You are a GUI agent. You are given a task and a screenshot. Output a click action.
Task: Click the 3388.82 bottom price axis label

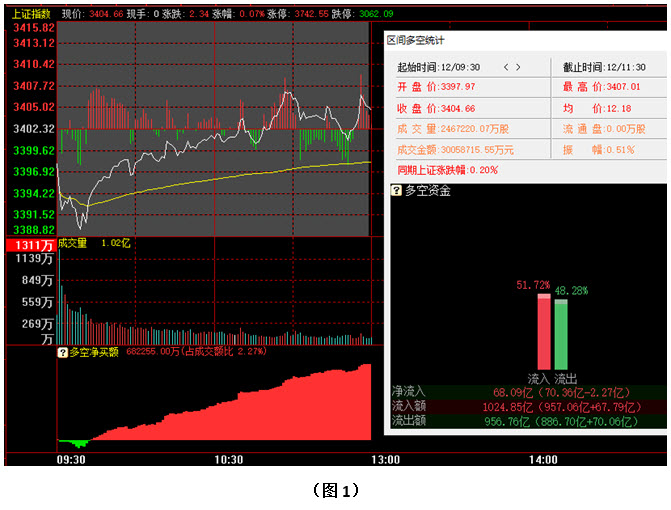pos(34,230)
